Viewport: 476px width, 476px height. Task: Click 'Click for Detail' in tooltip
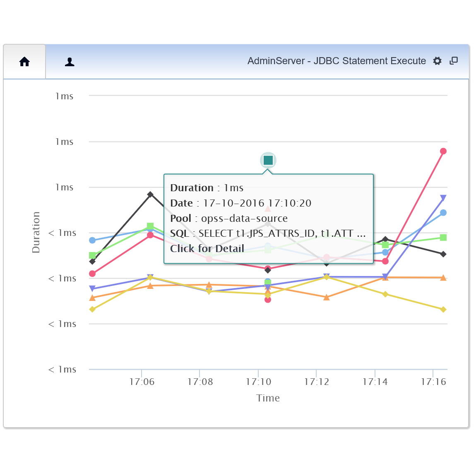[x=207, y=249]
